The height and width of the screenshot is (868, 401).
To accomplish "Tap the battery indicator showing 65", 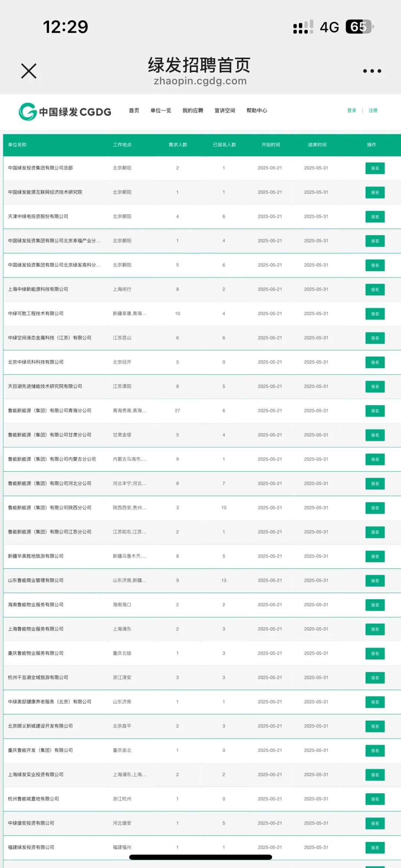I will click(359, 27).
